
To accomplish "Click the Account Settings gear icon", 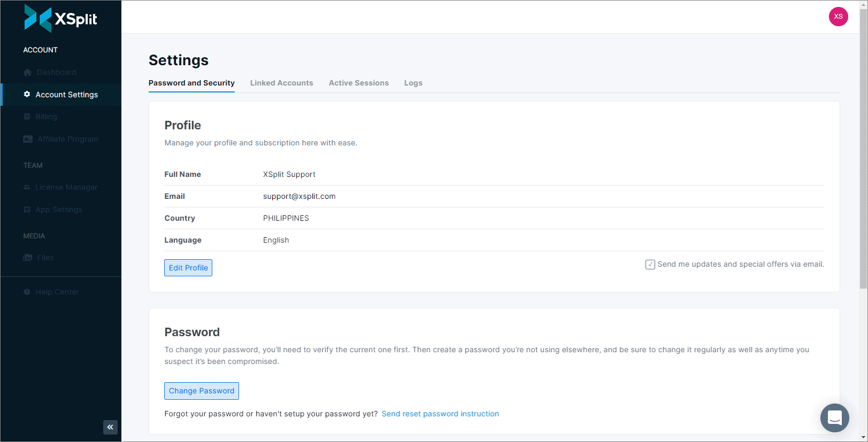I will 27,94.
